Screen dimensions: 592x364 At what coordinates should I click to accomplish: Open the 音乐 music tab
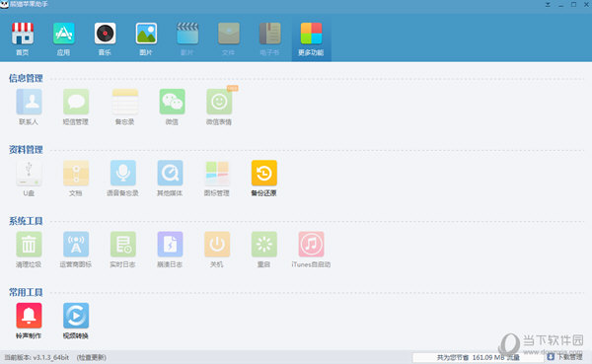pos(105,38)
